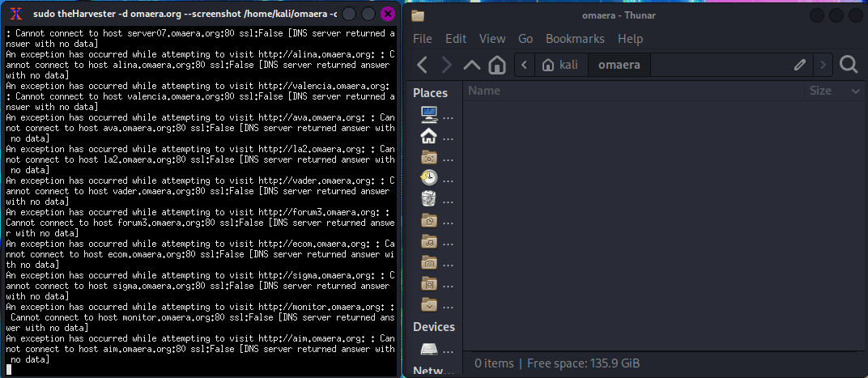Sort files by the Name column header
This screenshot has width=868, height=378.
click(632, 91)
